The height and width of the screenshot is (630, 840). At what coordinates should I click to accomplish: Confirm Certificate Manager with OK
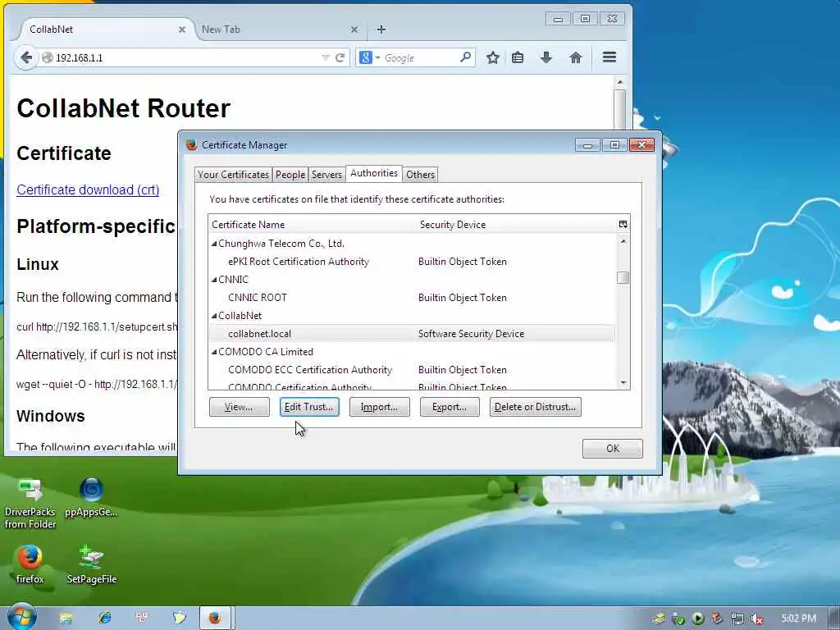[x=612, y=449]
